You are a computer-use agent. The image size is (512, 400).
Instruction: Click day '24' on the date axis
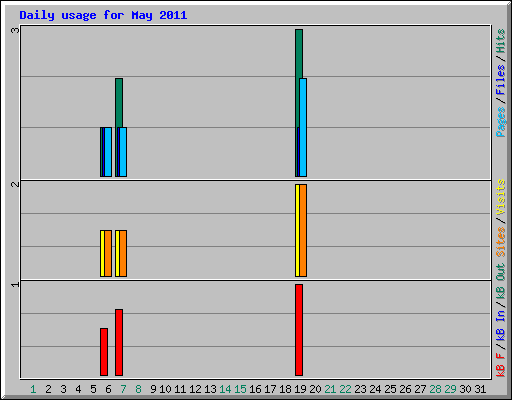pyautogui.click(x=375, y=389)
